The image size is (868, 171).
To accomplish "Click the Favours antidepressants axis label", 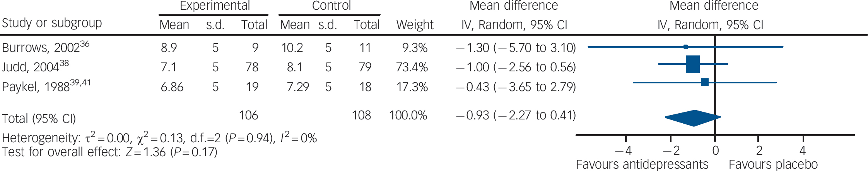I will tap(642, 164).
